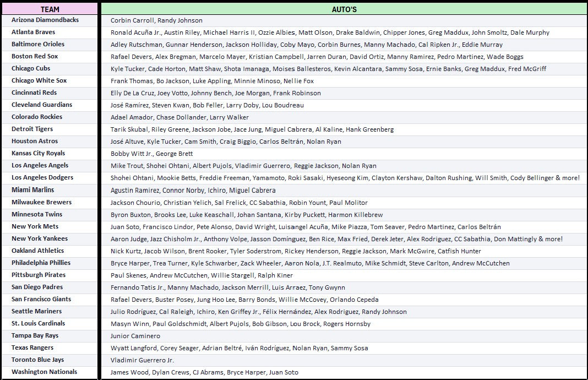
Task: Click autos cell starting with Julio Rodríguez
Action: tap(344, 312)
